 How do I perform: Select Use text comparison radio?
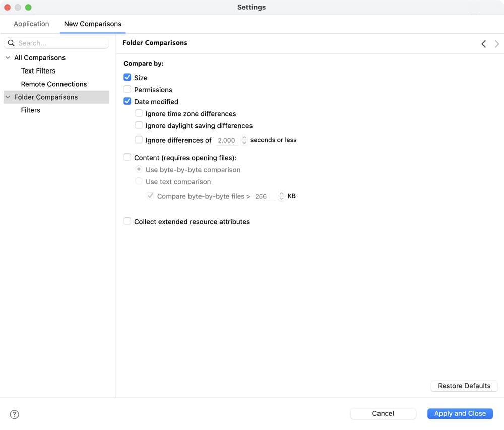tap(139, 181)
